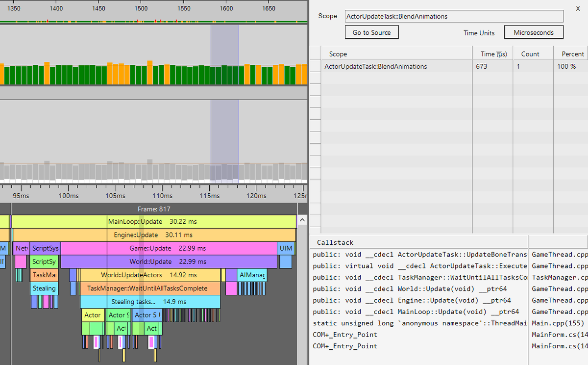Select the MainLoop::Update 30.22 ms block
This screenshot has width=588, height=365.
click(x=154, y=222)
